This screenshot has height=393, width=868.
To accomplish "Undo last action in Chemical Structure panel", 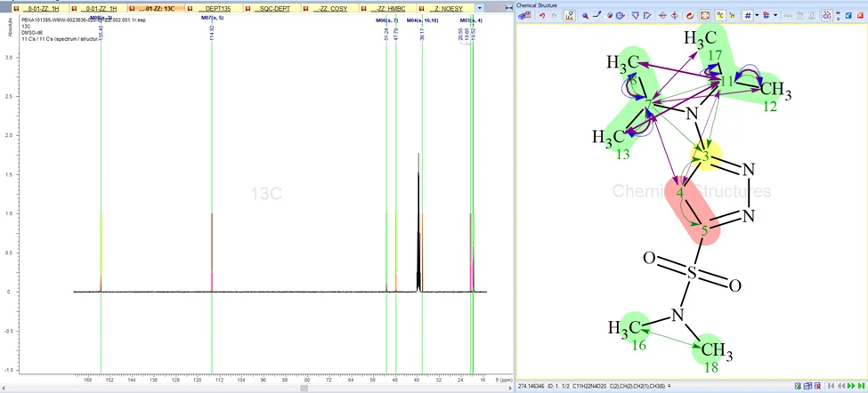I will point(542,15).
